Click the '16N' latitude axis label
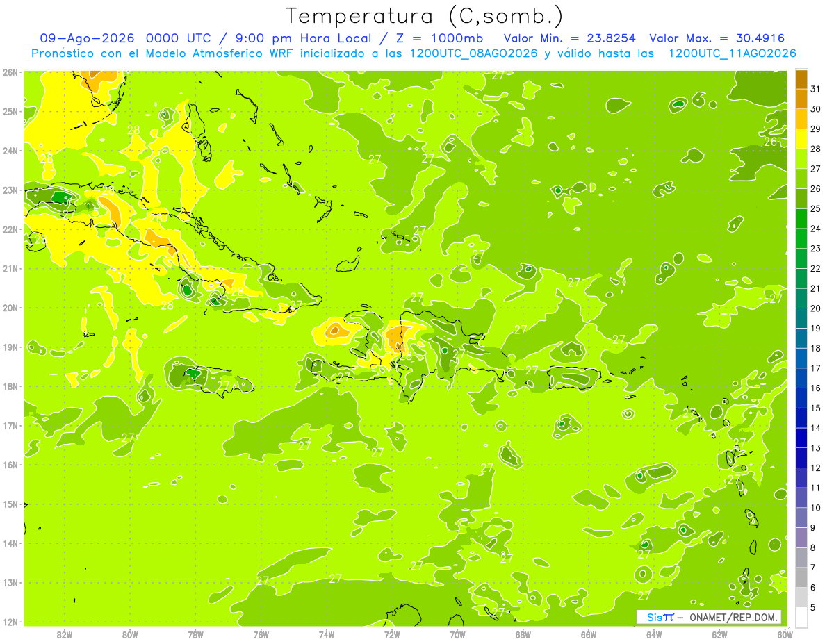 coord(10,465)
